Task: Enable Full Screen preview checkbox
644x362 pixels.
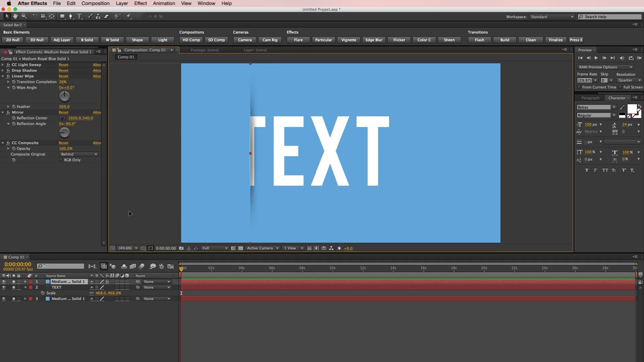Action: click(620, 87)
